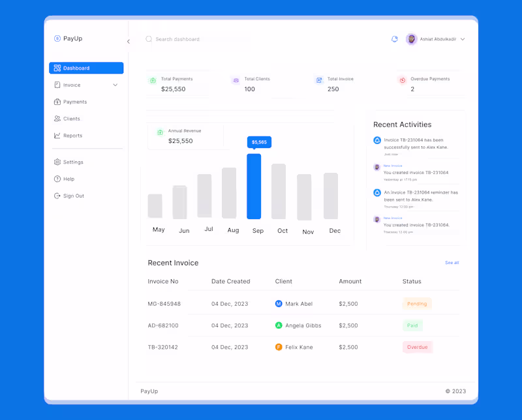Click See all recent invoices link
The height and width of the screenshot is (420, 522).
(x=452, y=263)
